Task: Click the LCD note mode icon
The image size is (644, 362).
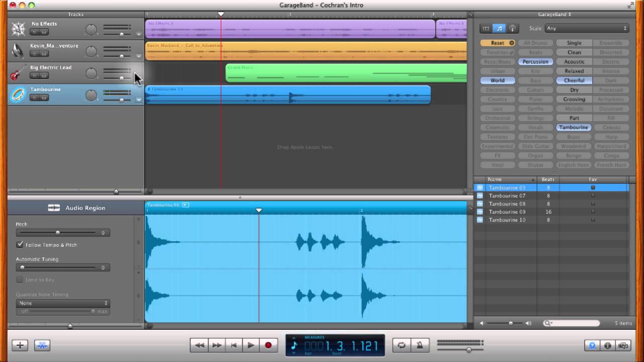Action: [294, 345]
